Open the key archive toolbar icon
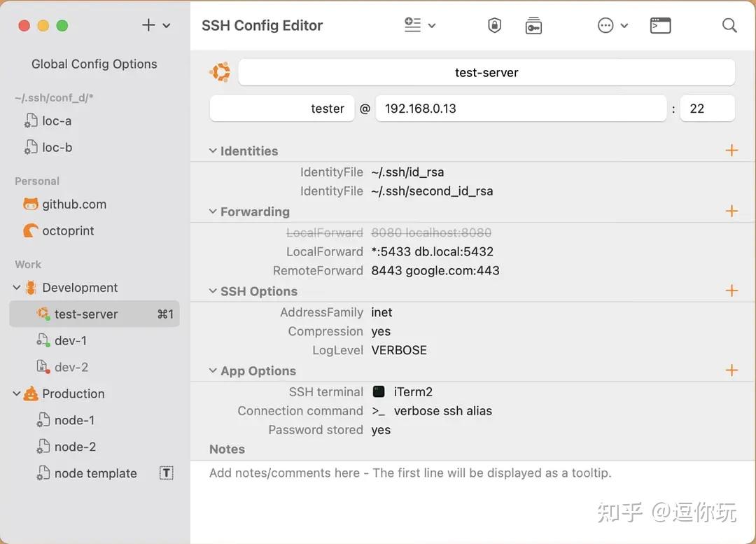Image resolution: width=756 pixels, height=544 pixels. pyautogui.click(x=533, y=26)
